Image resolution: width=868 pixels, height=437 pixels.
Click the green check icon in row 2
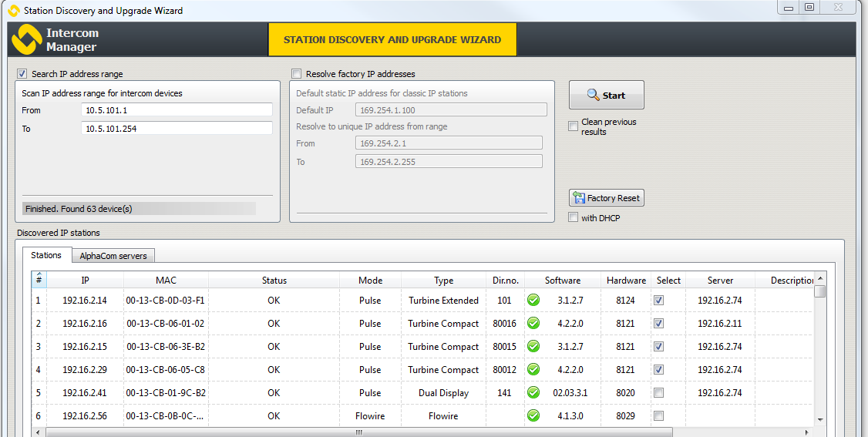(x=533, y=324)
